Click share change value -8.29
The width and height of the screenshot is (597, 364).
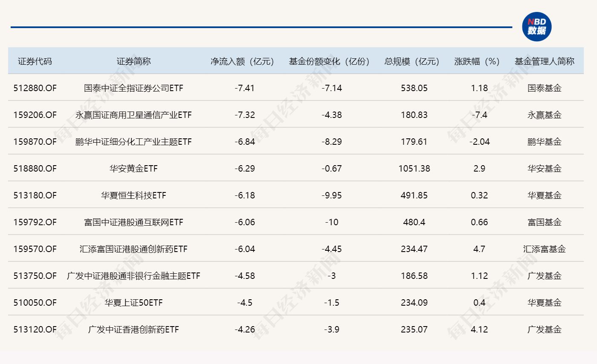332,142
